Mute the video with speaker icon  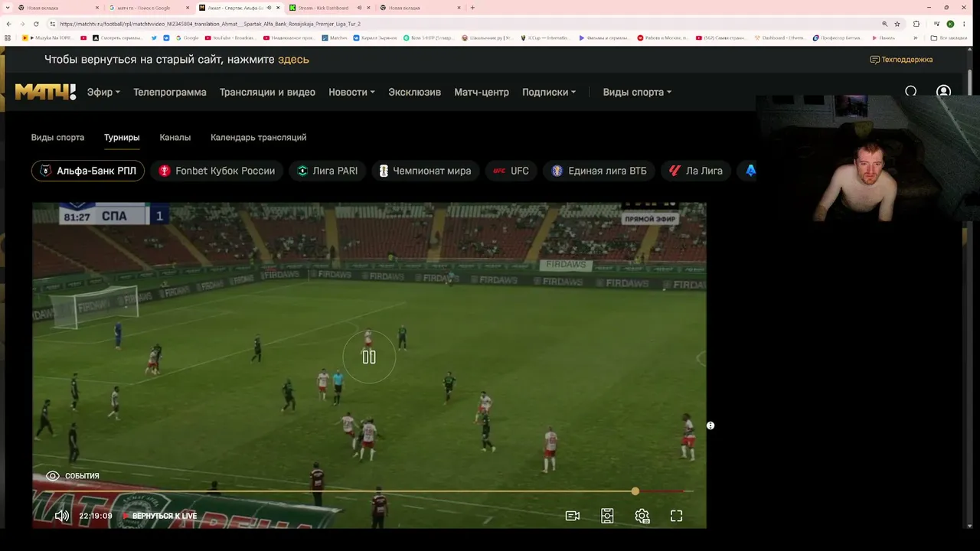62,516
